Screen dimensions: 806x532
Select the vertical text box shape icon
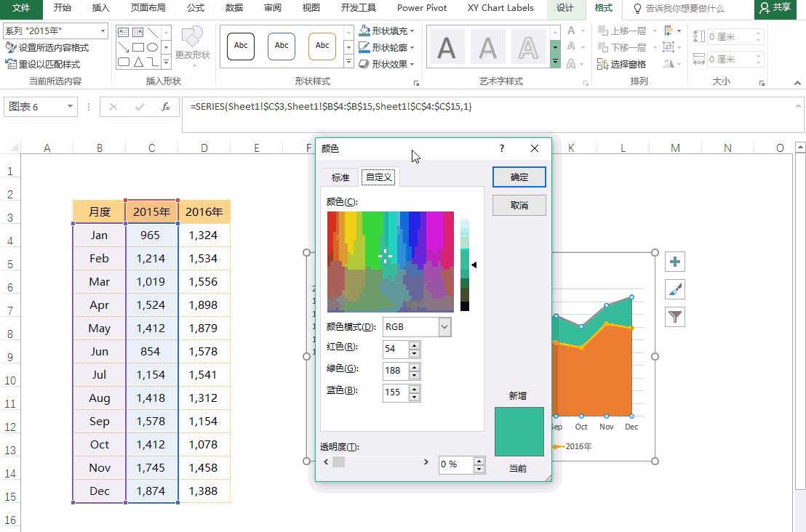point(137,33)
